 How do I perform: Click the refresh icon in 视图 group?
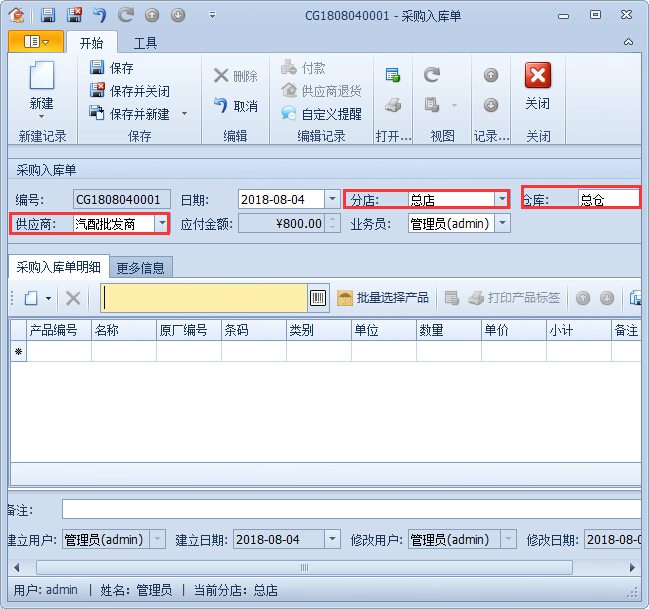(x=432, y=75)
